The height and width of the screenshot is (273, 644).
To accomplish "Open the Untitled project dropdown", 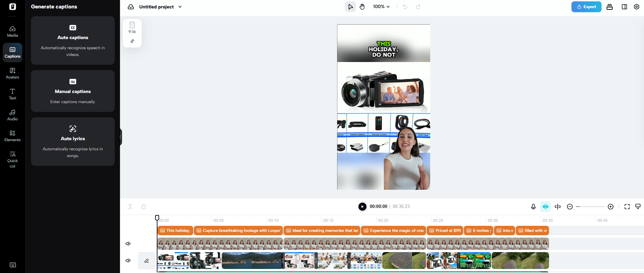I will pyautogui.click(x=180, y=7).
